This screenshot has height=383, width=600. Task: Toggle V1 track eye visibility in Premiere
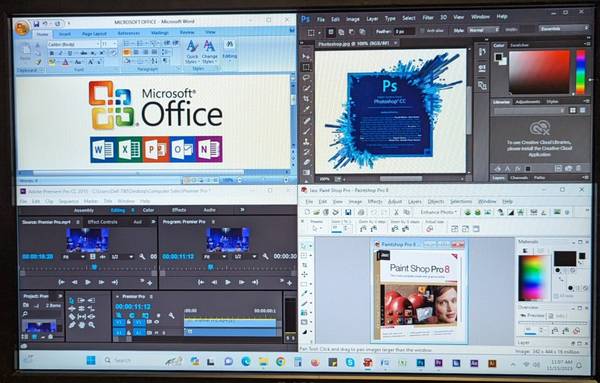pos(156,322)
